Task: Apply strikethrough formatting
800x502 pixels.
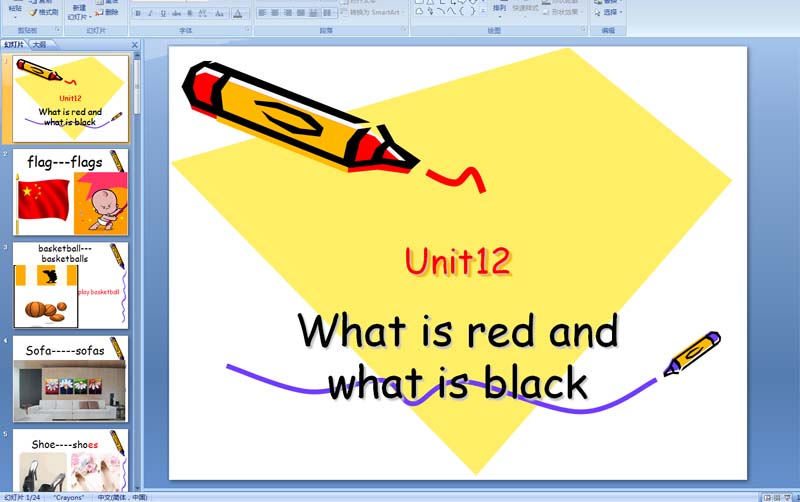Action: click(x=177, y=14)
